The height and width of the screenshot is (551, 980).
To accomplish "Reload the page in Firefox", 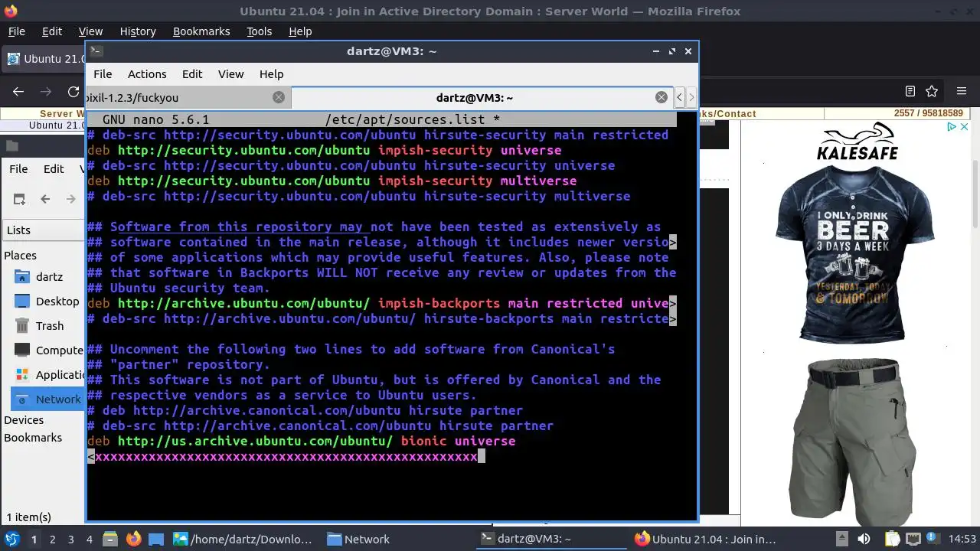I will pyautogui.click(x=73, y=91).
